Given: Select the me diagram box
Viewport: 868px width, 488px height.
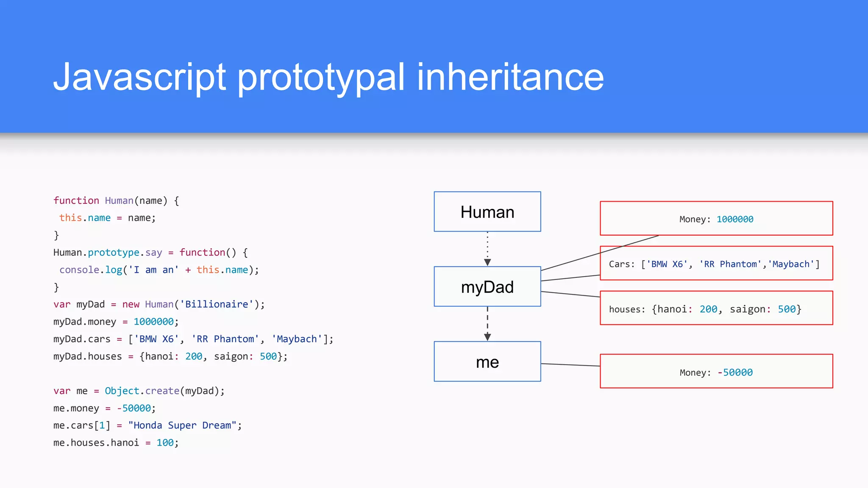Looking at the screenshot, I should pos(487,362).
